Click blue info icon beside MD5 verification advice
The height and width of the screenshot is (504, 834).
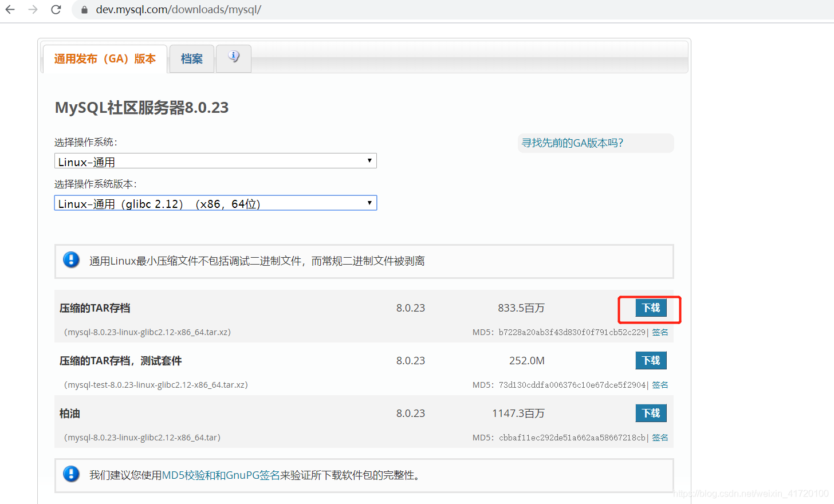point(71,474)
